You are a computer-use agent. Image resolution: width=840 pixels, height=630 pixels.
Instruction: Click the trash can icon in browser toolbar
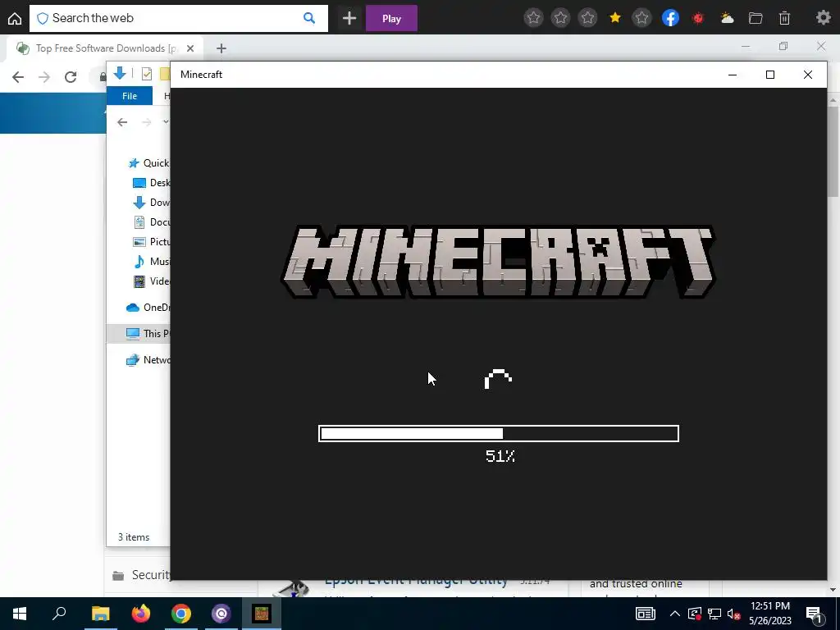coord(784,18)
